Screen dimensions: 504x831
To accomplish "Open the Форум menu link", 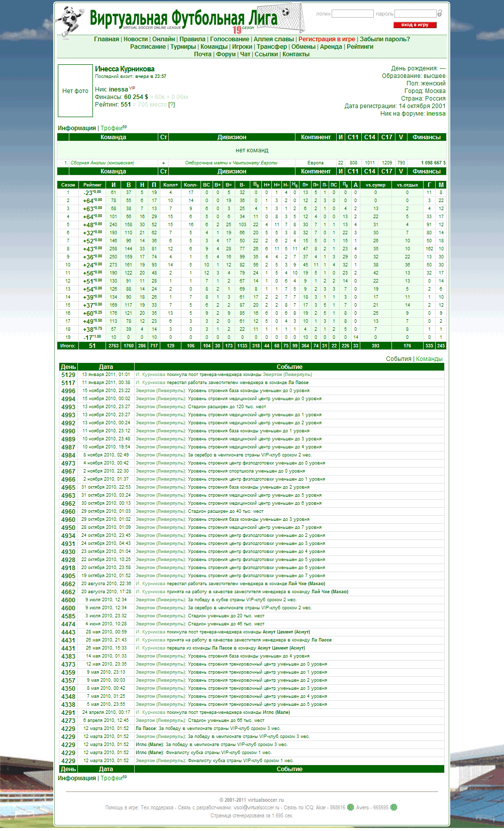I will (x=226, y=54).
